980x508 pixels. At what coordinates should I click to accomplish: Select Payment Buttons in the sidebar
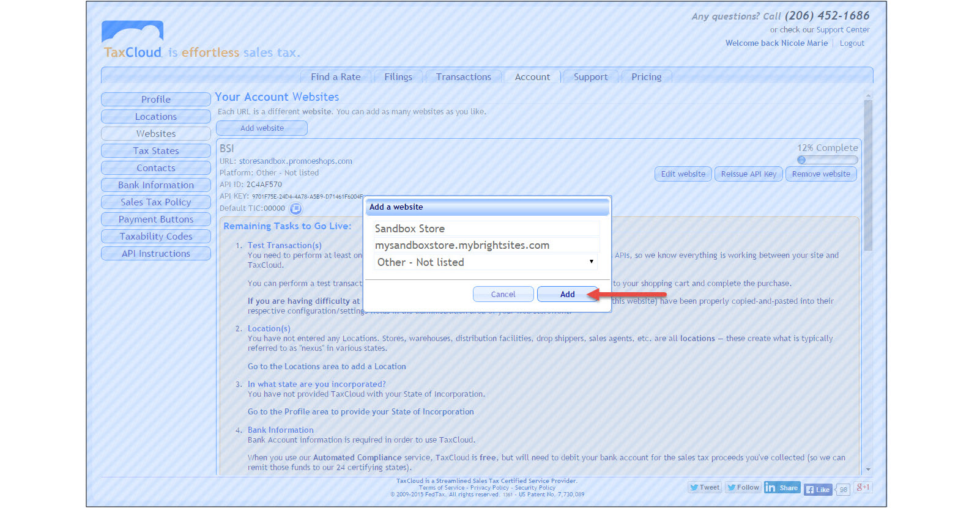point(156,219)
